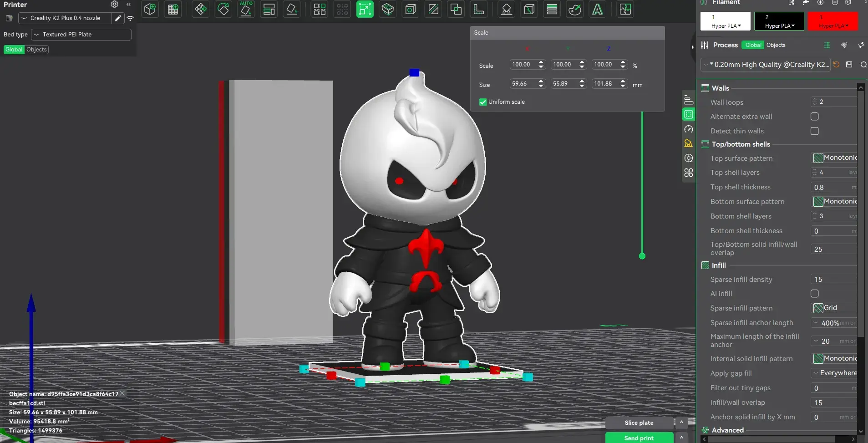Open Sparse infill pattern dropdown
Image resolution: width=868 pixels, height=443 pixels.
[x=834, y=308]
